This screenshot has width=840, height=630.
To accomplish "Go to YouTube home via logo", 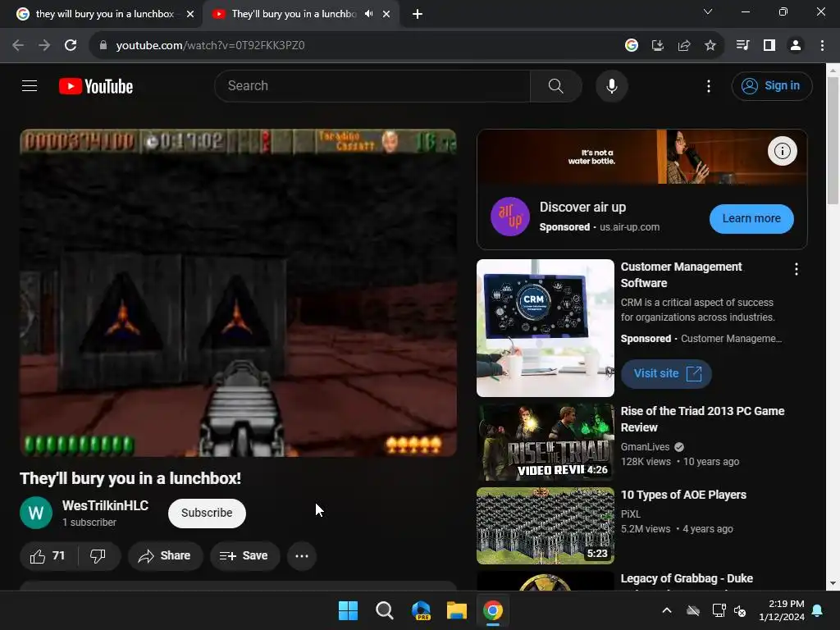I will pos(96,86).
